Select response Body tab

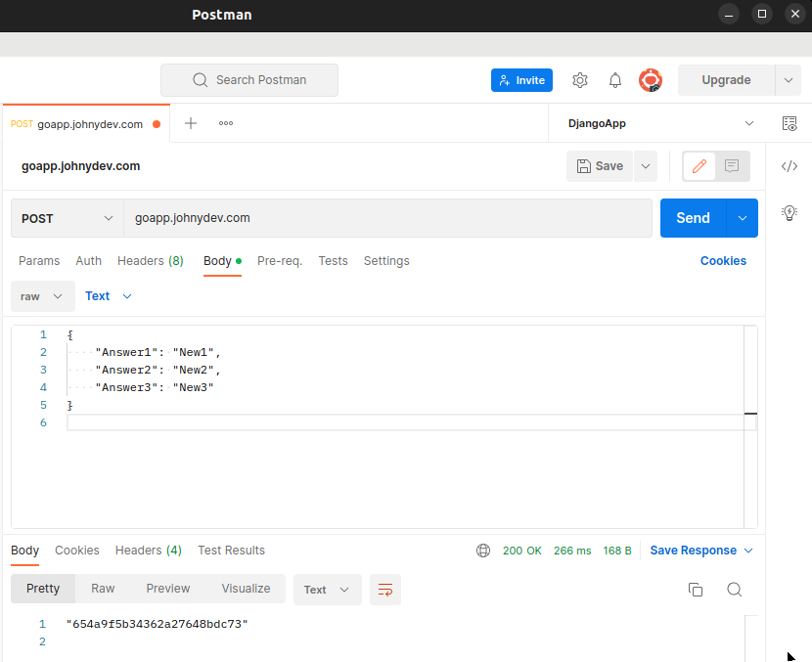pos(24,551)
